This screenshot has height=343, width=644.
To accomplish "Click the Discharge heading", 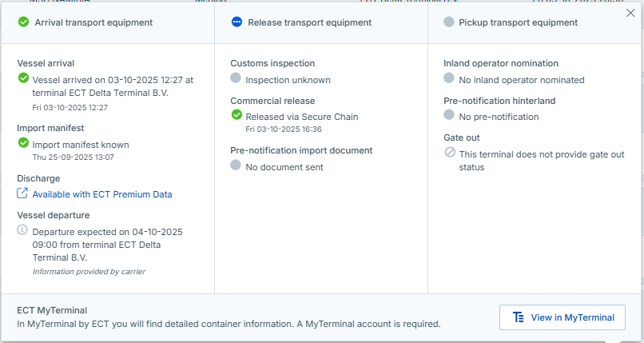I will (38, 178).
